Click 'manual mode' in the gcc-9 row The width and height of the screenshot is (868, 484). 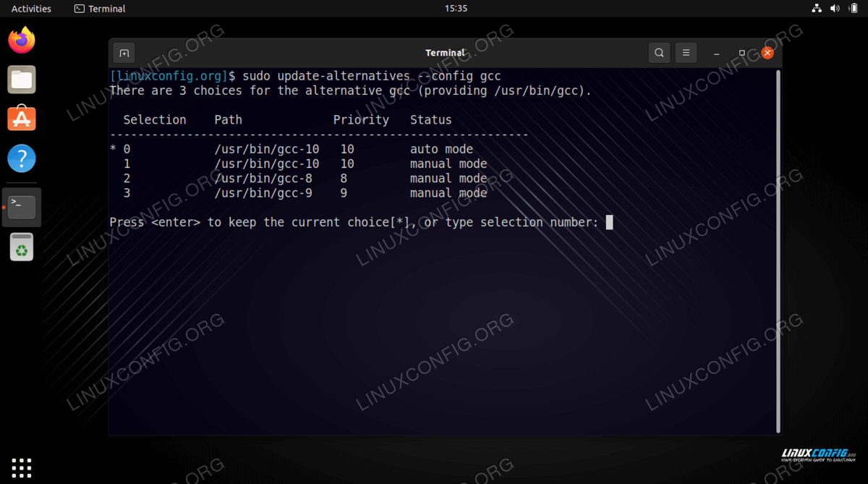click(448, 193)
